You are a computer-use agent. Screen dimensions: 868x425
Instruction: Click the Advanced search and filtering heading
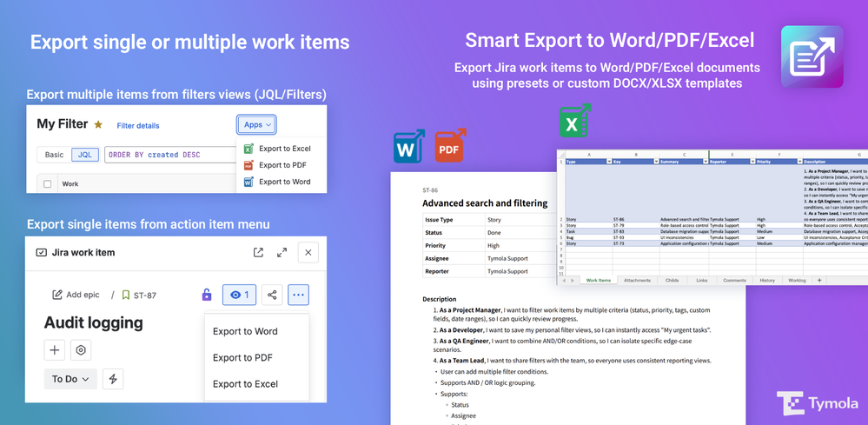tap(485, 203)
